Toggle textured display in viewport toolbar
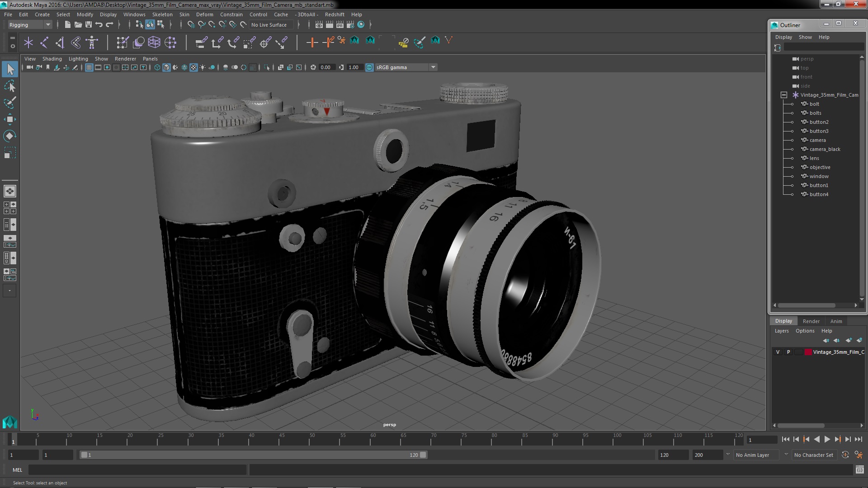 [x=193, y=67]
